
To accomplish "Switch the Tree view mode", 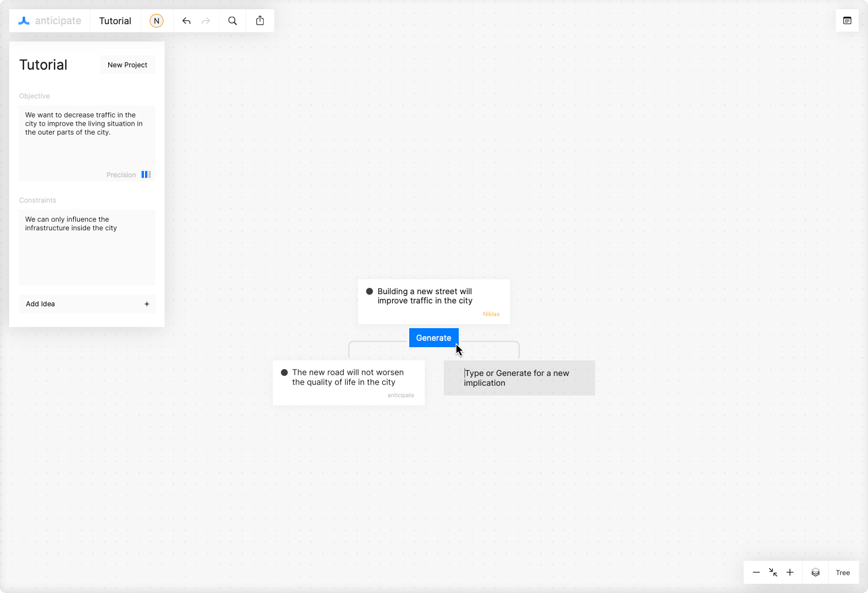I will pyautogui.click(x=843, y=572).
